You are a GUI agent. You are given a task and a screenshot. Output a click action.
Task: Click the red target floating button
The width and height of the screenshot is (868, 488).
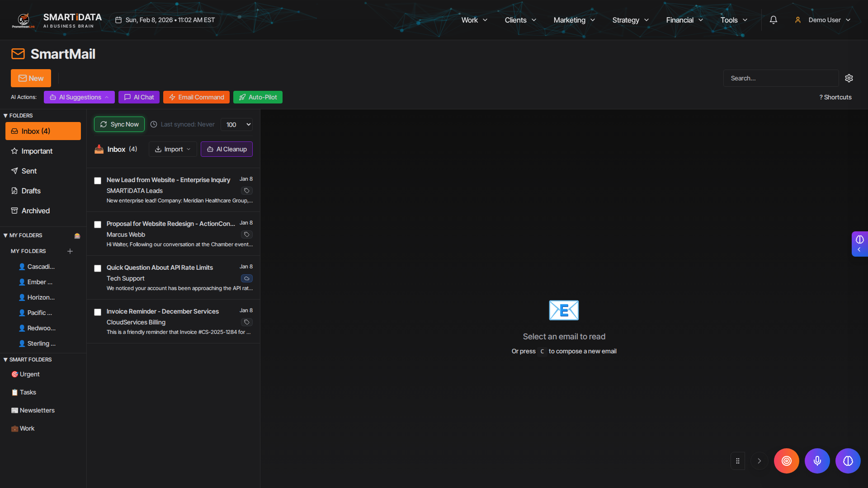click(x=786, y=461)
